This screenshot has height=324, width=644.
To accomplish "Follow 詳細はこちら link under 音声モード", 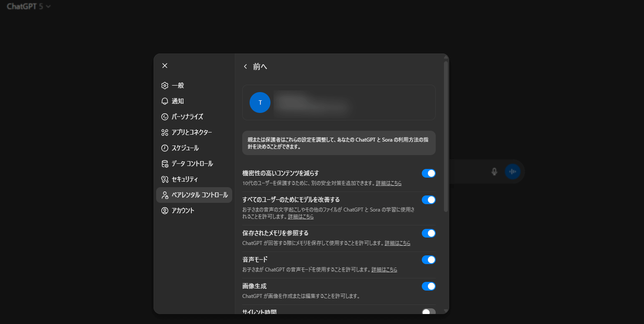I will coord(384,270).
